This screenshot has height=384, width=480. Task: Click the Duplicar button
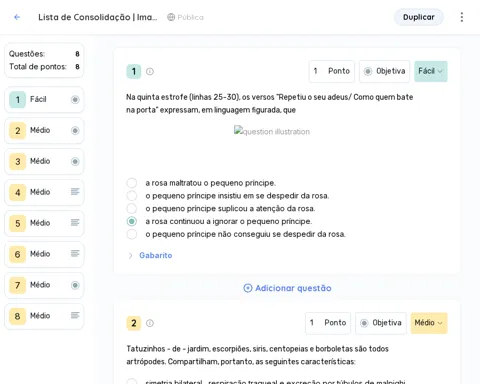pyautogui.click(x=419, y=17)
